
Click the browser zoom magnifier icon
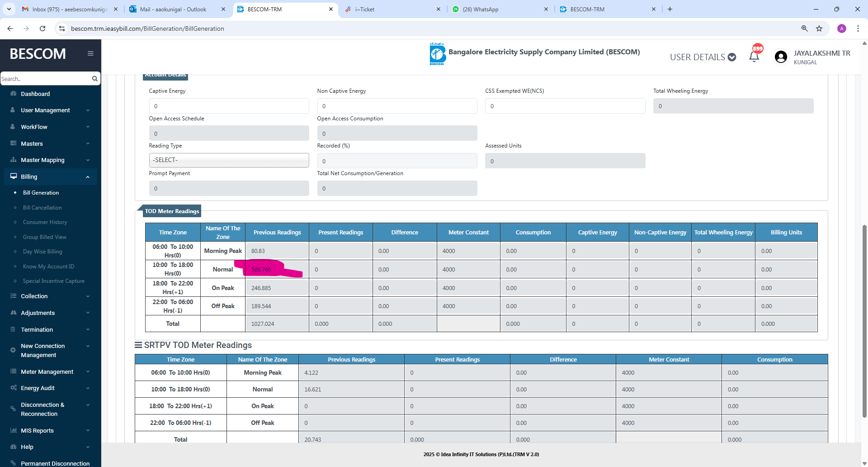(x=804, y=29)
